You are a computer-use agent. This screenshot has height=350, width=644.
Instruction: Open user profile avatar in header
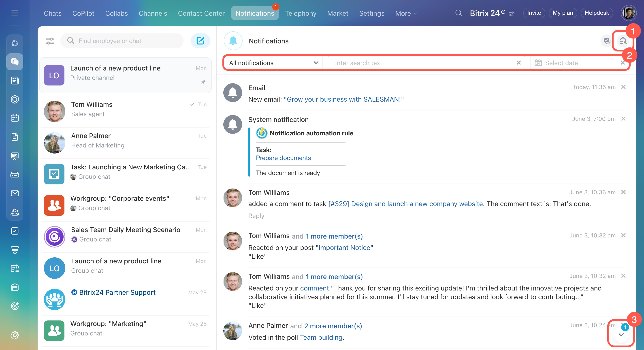point(629,13)
